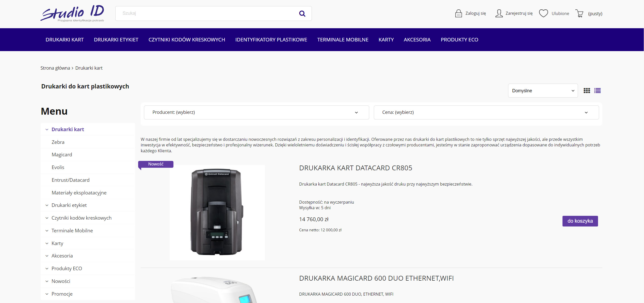Open login via the shopping bag icon
The height and width of the screenshot is (303, 644).
tap(459, 13)
